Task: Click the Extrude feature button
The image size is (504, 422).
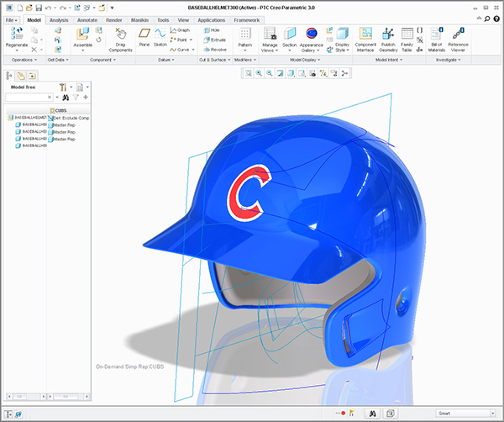Action: click(x=215, y=40)
